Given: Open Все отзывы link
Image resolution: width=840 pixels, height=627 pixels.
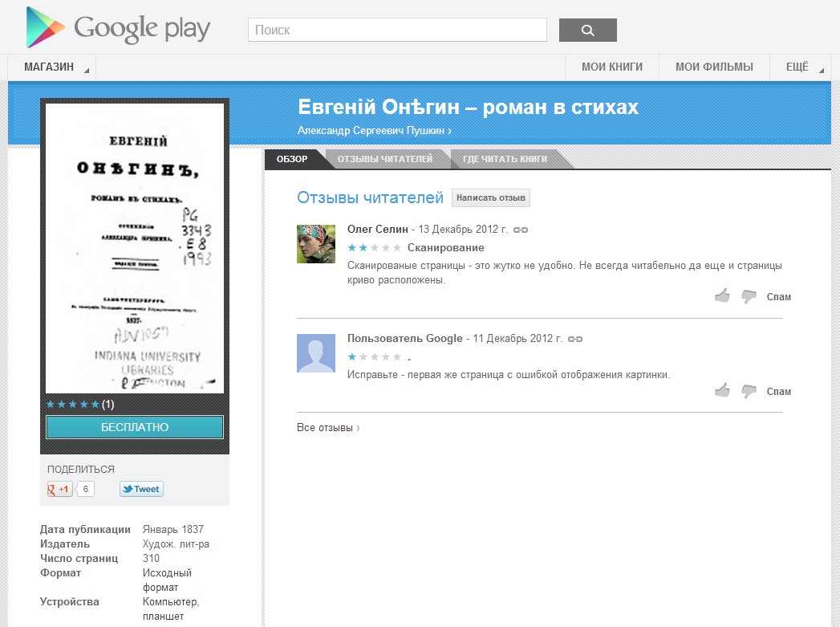Looking at the screenshot, I should pos(328,428).
